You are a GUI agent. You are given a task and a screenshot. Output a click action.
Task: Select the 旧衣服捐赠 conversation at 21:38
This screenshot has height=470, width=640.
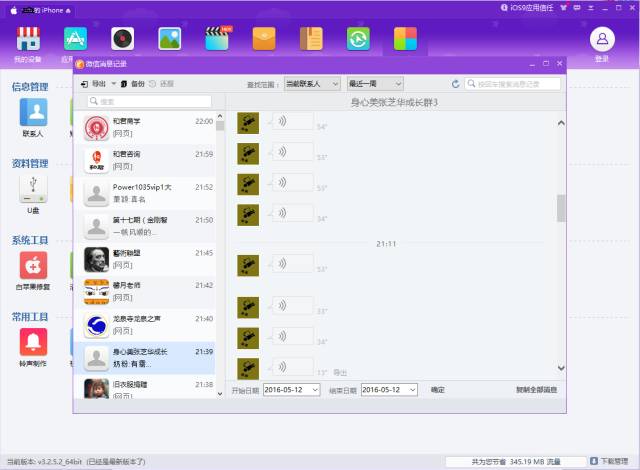[146, 387]
